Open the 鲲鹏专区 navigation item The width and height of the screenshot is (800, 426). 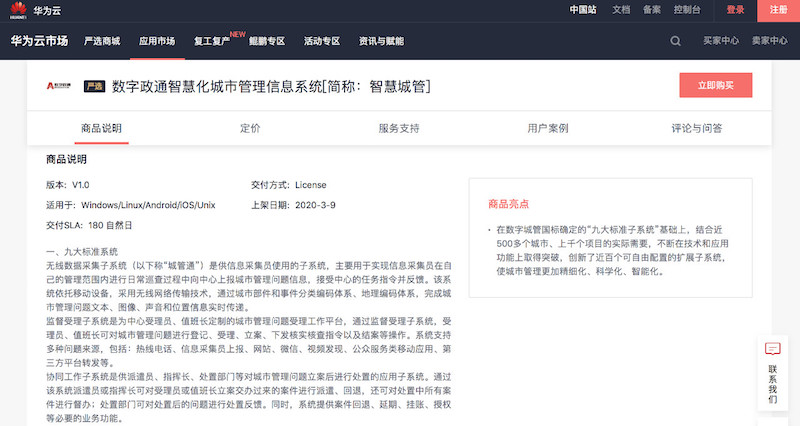(x=267, y=41)
